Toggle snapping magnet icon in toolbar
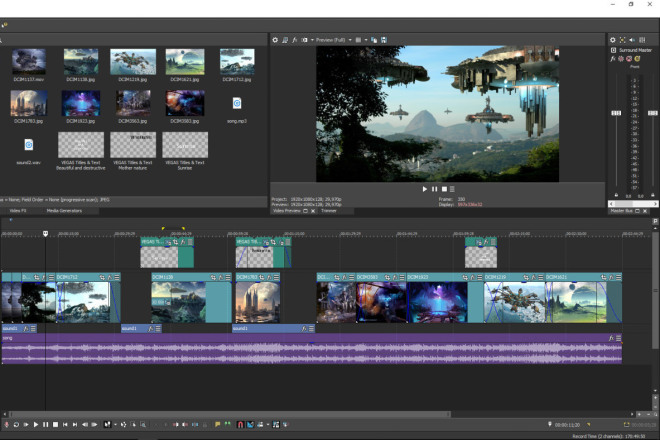 240,424
